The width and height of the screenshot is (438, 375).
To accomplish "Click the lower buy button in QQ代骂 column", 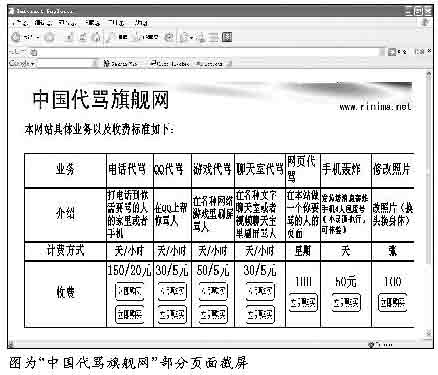I will (172, 314).
